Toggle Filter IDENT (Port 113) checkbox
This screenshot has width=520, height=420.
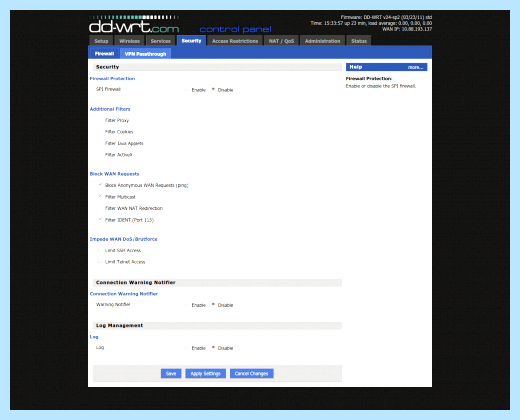pos(100,219)
